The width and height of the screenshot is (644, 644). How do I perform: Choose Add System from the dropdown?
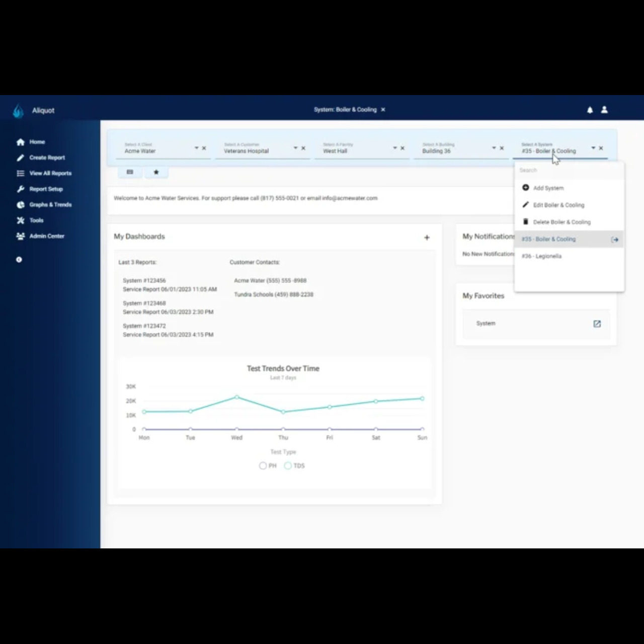(x=569, y=188)
